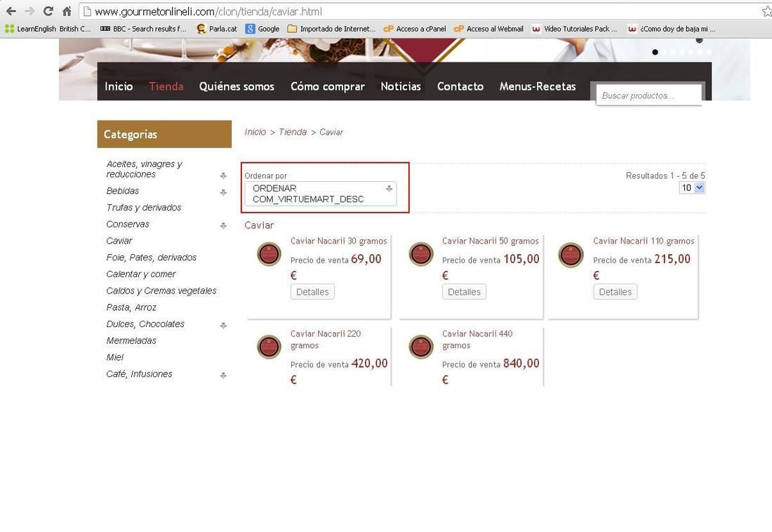The image size is (772, 532).
Task: Click Caviar Nacarii 30 gramos thumbnail
Action: (x=269, y=254)
